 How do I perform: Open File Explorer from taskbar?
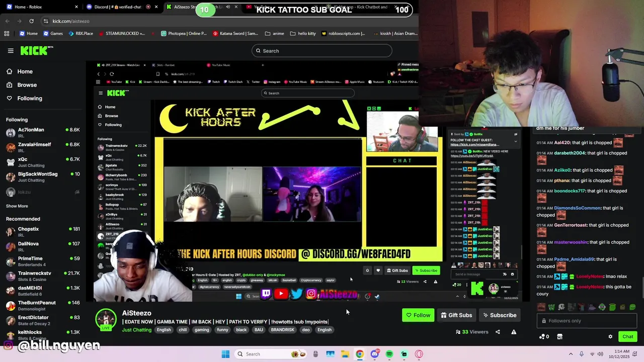click(345, 354)
